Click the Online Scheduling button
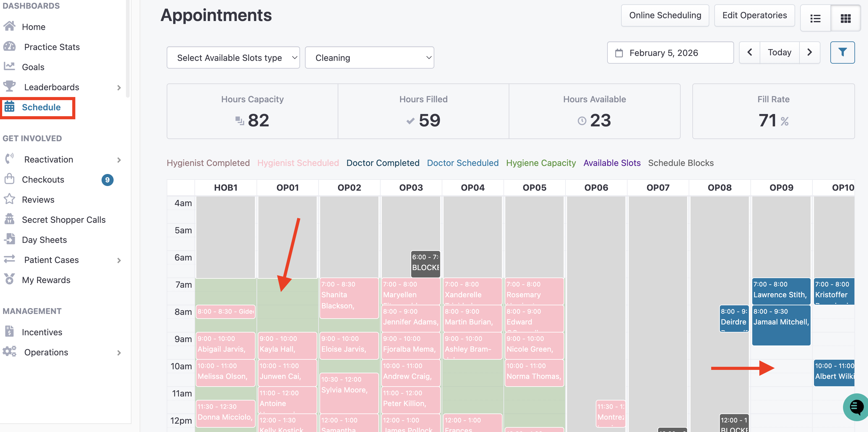 click(x=665, y=15)
